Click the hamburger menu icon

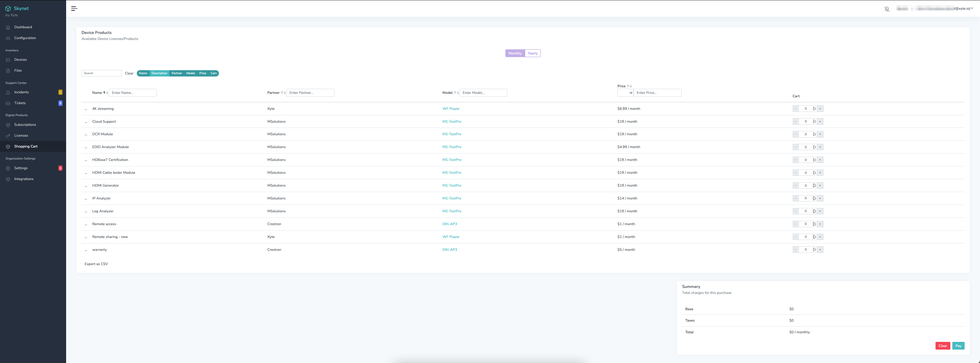74,8
